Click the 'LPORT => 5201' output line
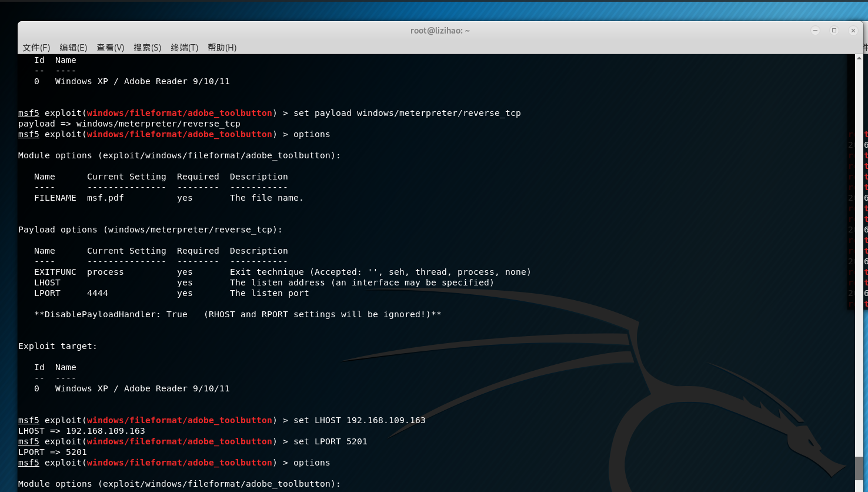The height and width of the screenshot is (492, 868). coord(52,452)
